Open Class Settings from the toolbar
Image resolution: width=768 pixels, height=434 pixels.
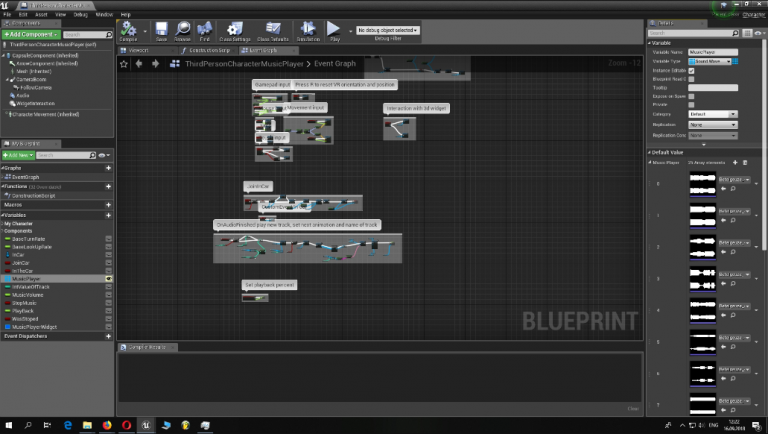(235, 30)
